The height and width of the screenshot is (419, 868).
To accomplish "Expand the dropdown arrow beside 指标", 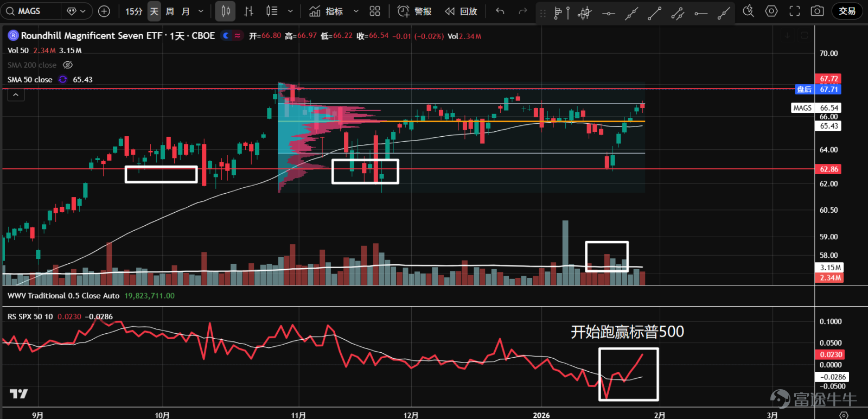I will [356, 11].
